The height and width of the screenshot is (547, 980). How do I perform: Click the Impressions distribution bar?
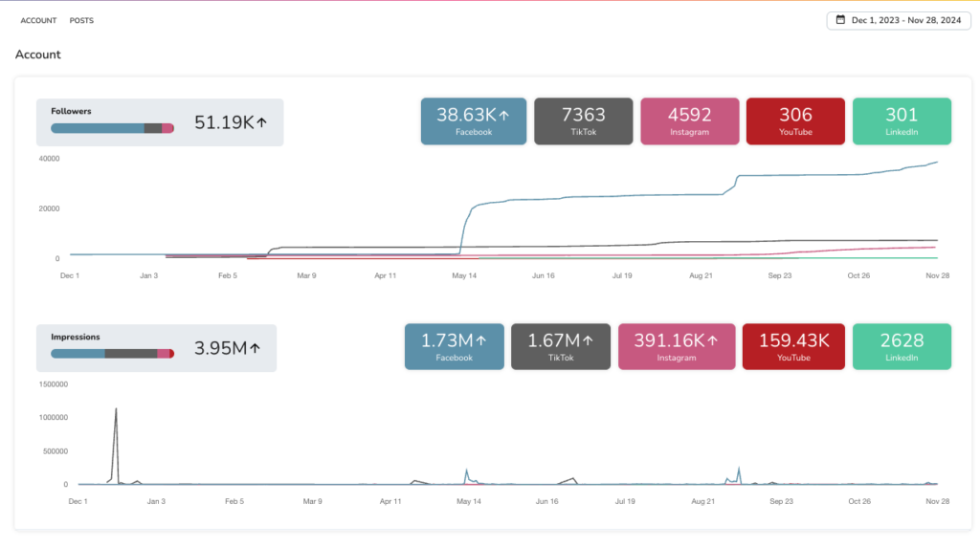point(112,354)
